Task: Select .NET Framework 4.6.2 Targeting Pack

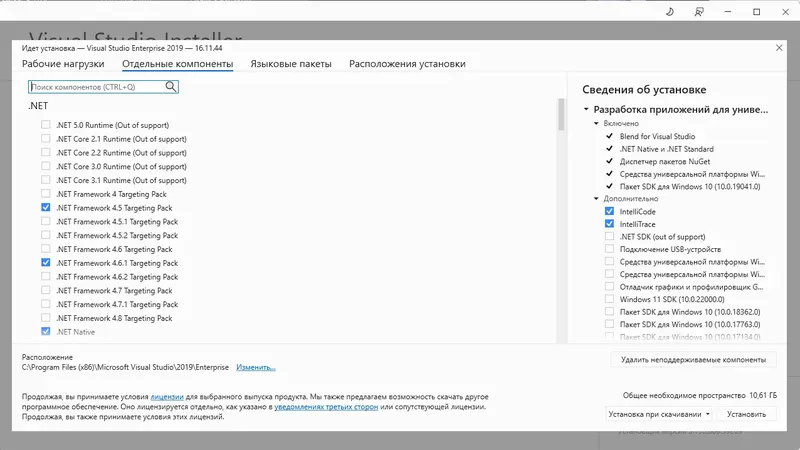Action: tap(46, 276)
